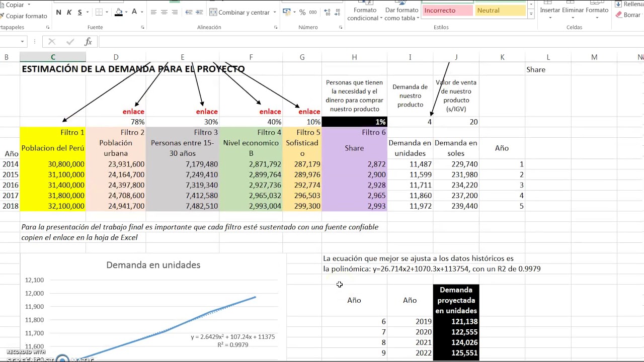The image size is (644, 362).
Task: Select cell with 30,800,000
Action: (x=53, y=164)
